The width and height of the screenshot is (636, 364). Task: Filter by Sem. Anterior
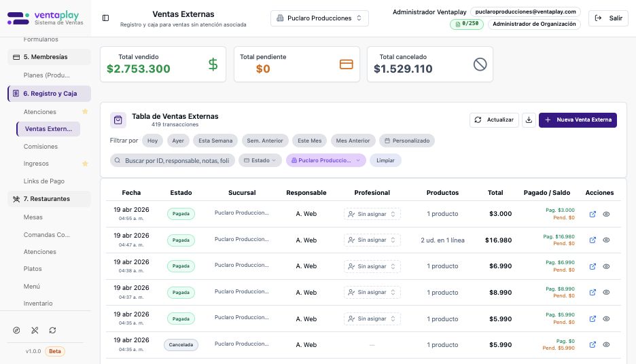click(265, 141)
